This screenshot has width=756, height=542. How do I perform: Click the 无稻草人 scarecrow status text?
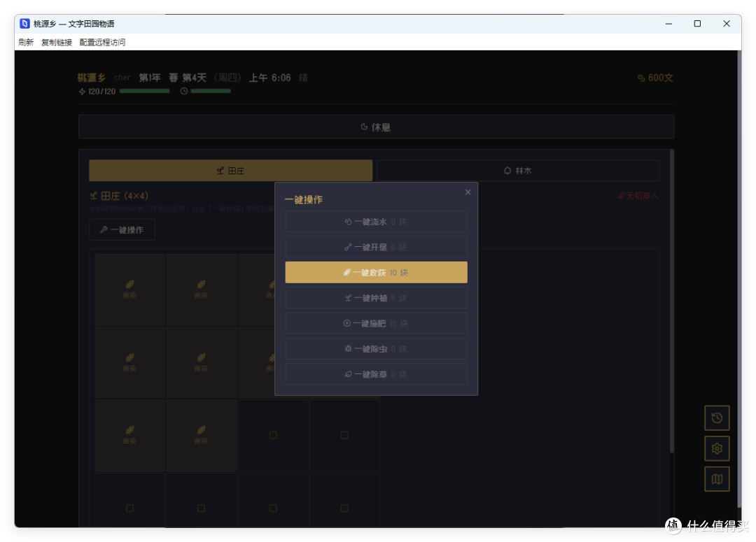tap(638, 196)
